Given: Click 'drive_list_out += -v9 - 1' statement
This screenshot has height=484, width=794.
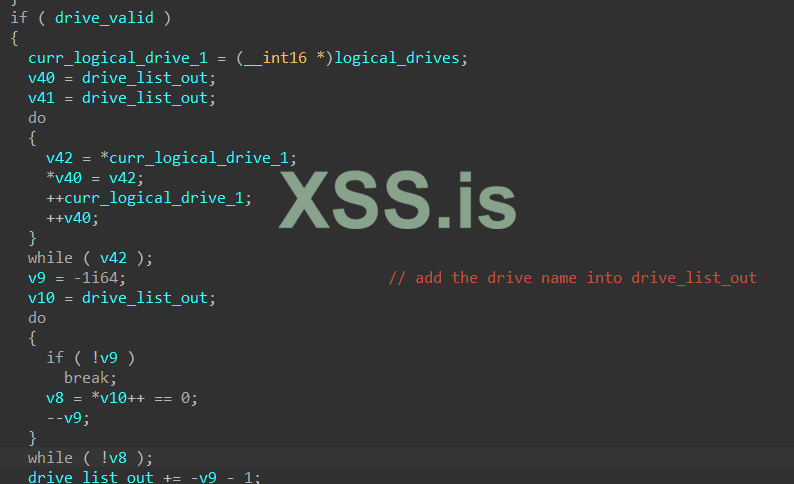Looking at the screenshot, I should (144, 477).
